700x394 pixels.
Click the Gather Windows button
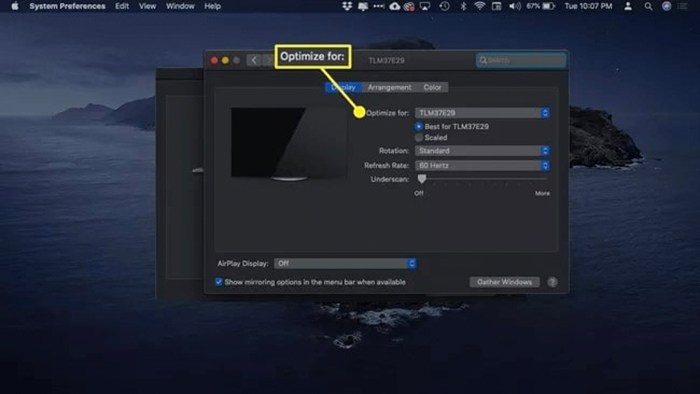click(x=504, y=282)
